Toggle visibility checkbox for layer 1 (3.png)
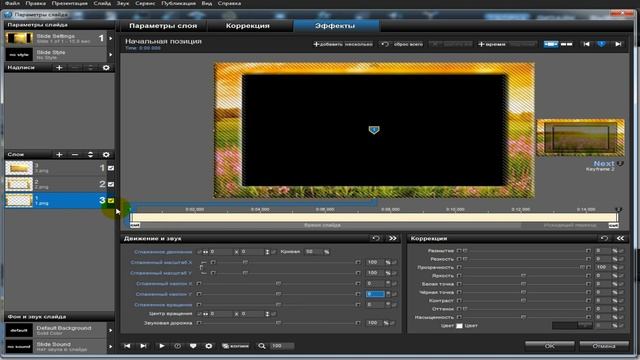Image resolution: width=640 pixels, height=360 pixels. click(x=111, y=168)
